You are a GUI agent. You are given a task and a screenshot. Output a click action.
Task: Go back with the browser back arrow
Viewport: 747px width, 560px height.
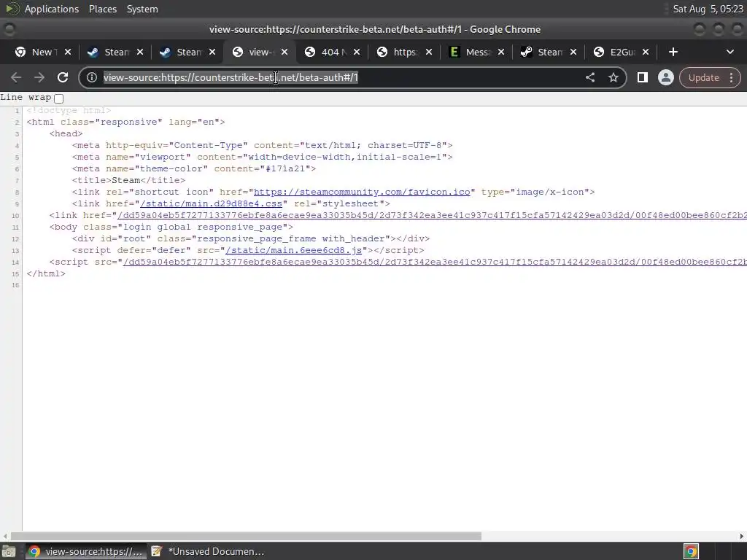(x=16, y=77)
